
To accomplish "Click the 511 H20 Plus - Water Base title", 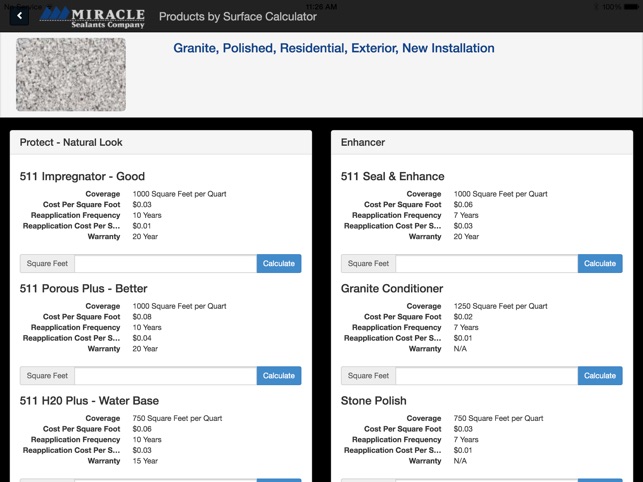I will pos(89,401).
